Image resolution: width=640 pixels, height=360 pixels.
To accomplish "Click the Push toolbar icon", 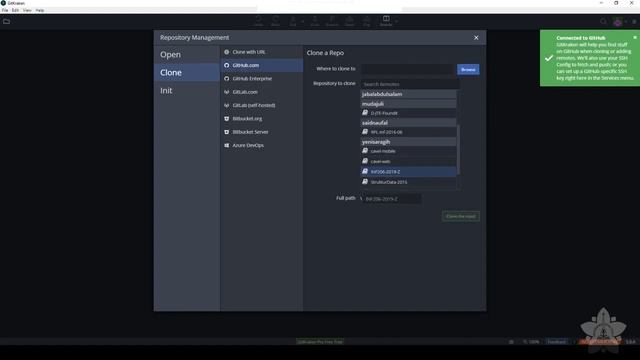I will pos(315,21).
